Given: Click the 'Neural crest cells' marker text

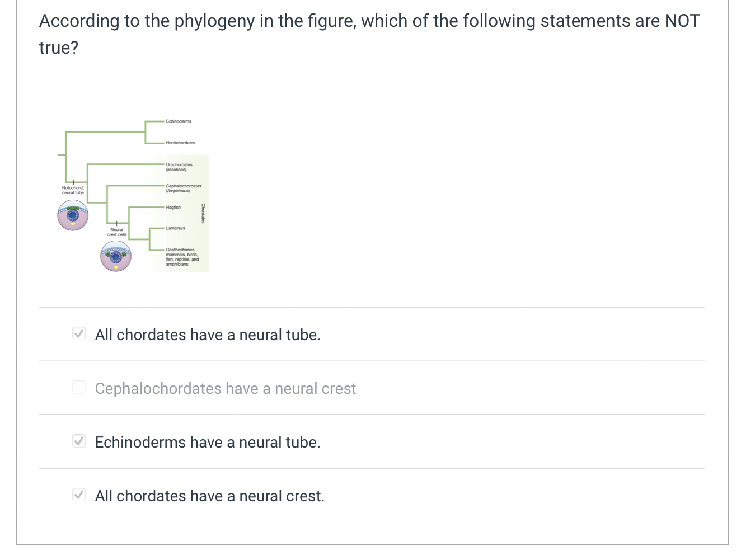Looking at the screenshot, I should 117,232.
